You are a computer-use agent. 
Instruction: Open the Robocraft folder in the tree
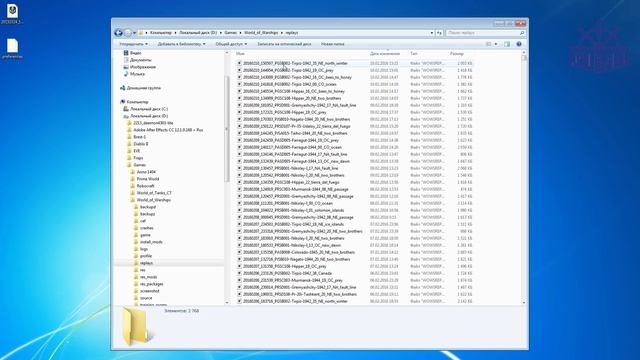point(142,186)
